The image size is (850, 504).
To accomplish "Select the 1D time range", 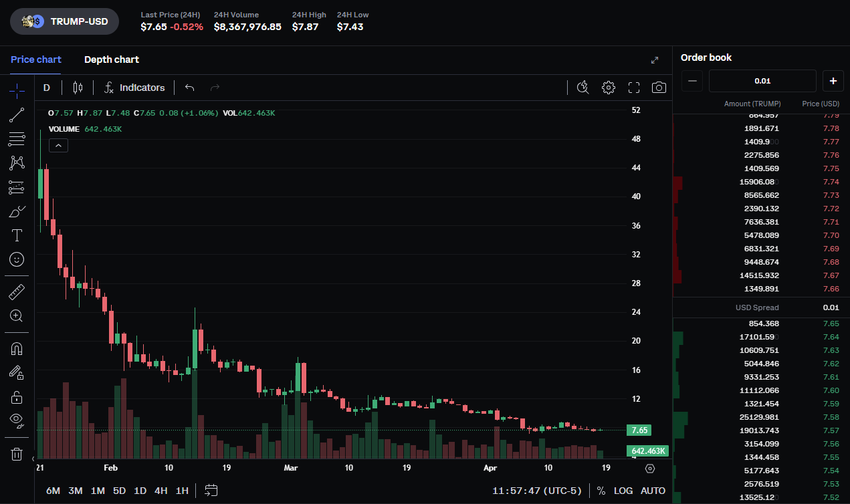I will pyautogui.click(x=140, y=491).
